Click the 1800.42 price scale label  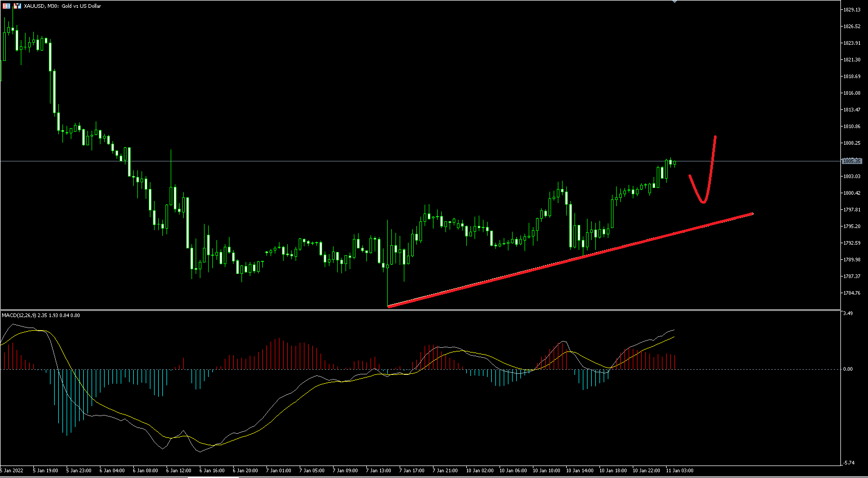pos(852,193)
